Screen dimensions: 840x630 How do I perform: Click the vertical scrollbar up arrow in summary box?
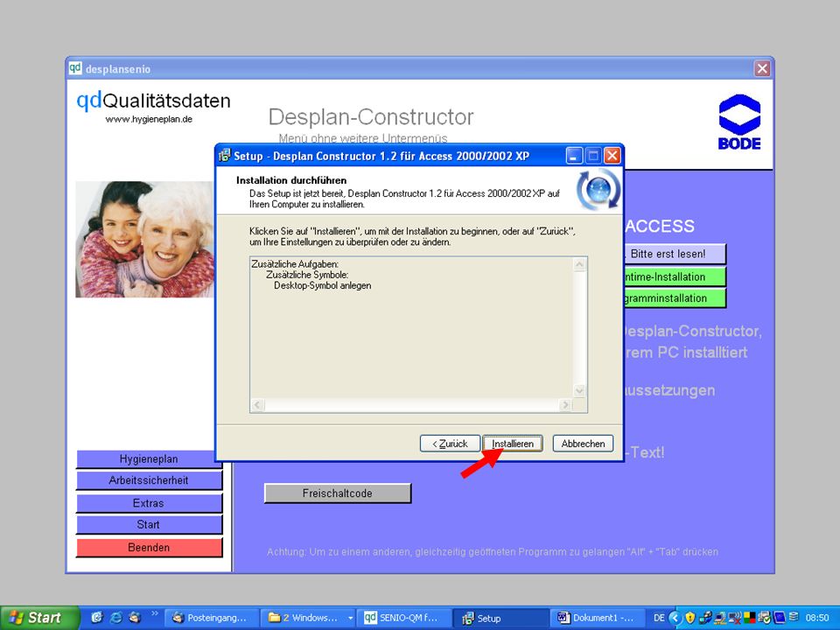(579, 264)
